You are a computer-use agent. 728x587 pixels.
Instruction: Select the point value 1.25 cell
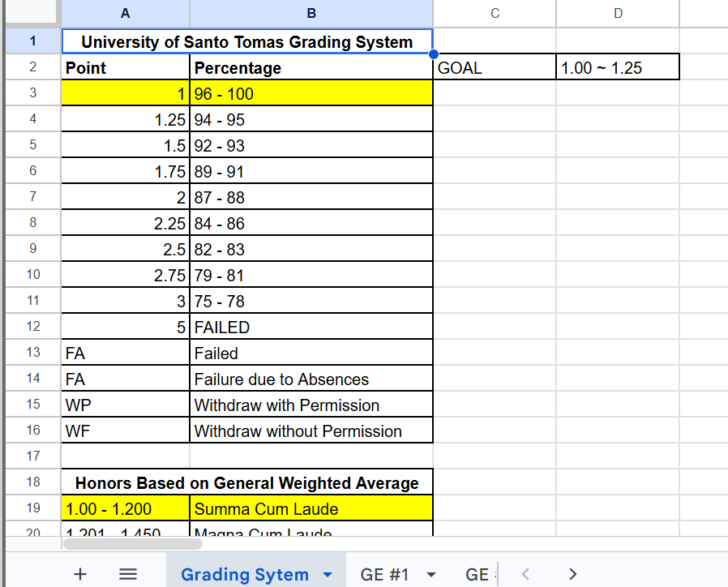[x=126, y=119]
